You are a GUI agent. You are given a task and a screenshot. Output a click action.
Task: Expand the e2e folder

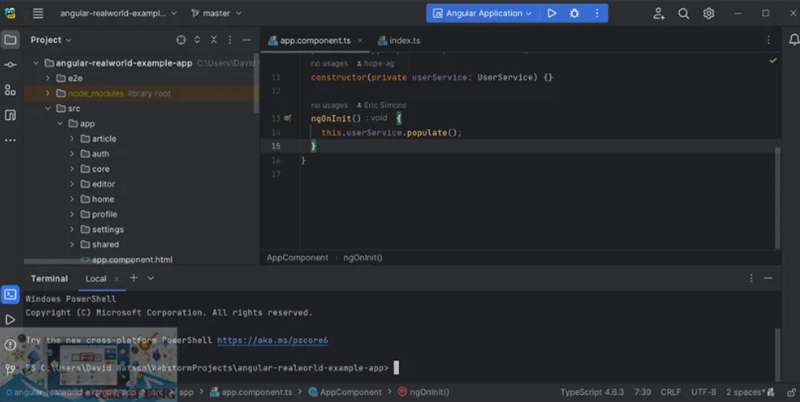48,78
